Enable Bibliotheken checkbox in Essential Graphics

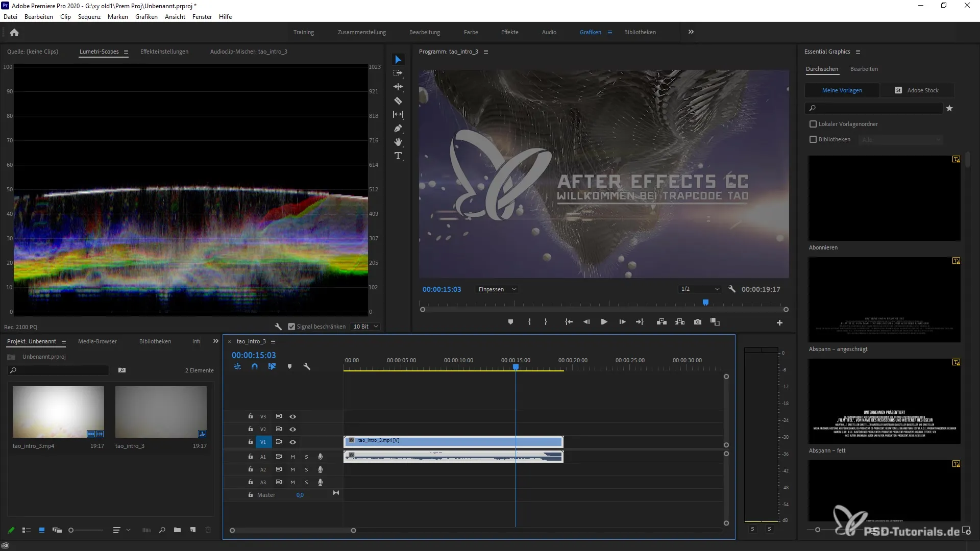pyautogui.click(x=813, y=139)
